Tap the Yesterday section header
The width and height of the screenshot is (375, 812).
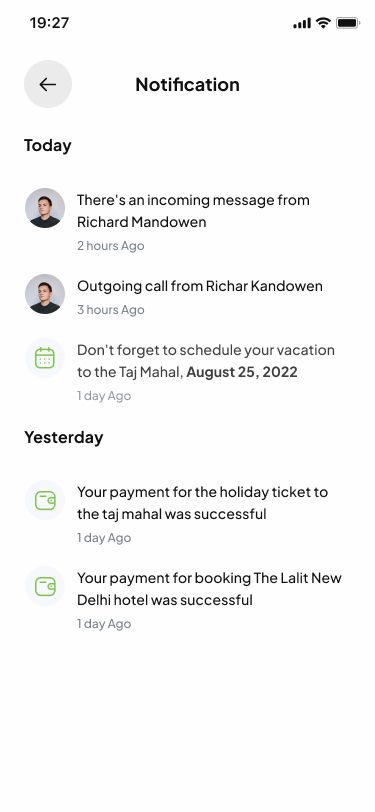coord(64,438)
